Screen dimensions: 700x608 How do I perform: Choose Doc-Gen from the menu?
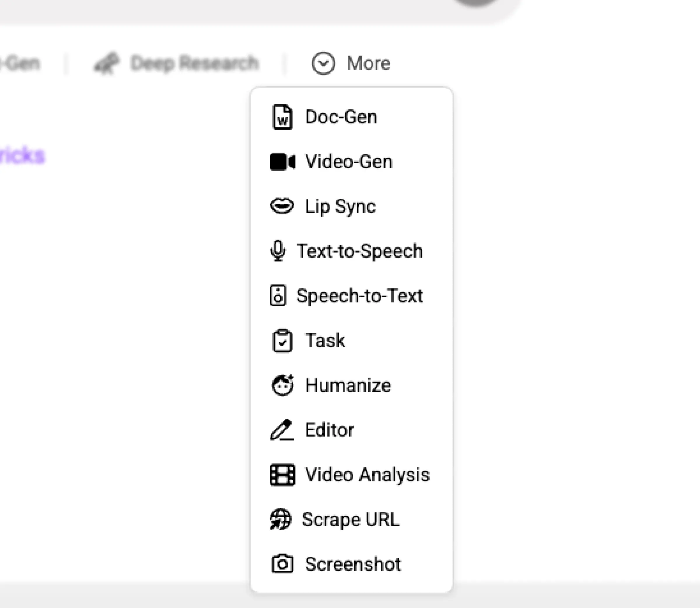pyautogui.click(x=341, y=117)
